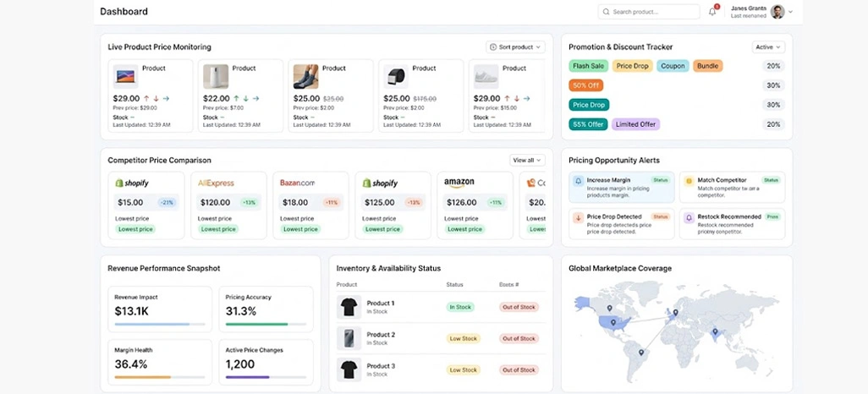Click the 50% Off tag
The image size is (868, 394).
coord(586,85)
